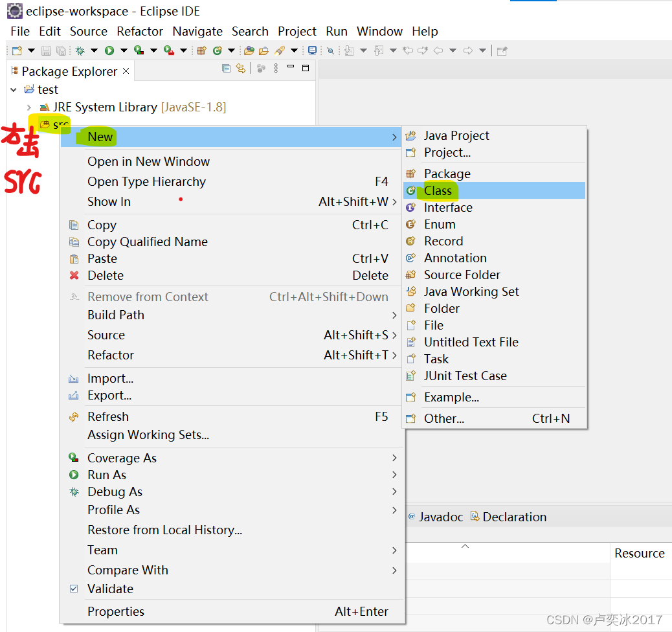Choose Interface from the New submenu
The width and height of the screenshot is (672, 632).
(495, 207)
